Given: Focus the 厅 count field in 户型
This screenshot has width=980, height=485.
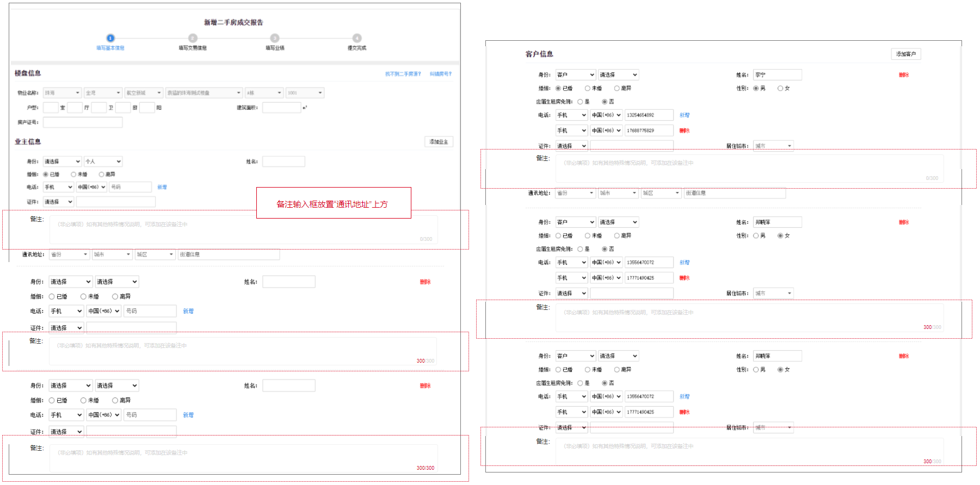Looking at the screenshot, I should coord(75,108).
